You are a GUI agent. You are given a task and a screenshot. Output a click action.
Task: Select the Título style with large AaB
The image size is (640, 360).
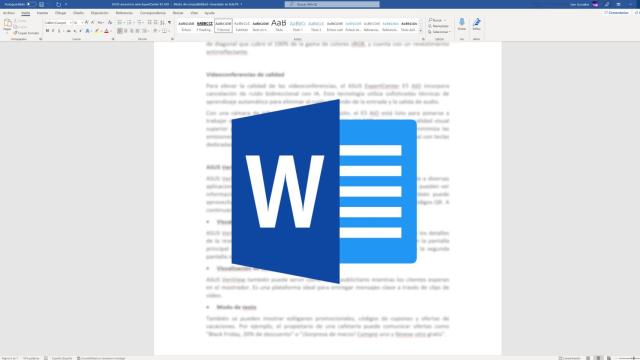(x=279, y=25)
